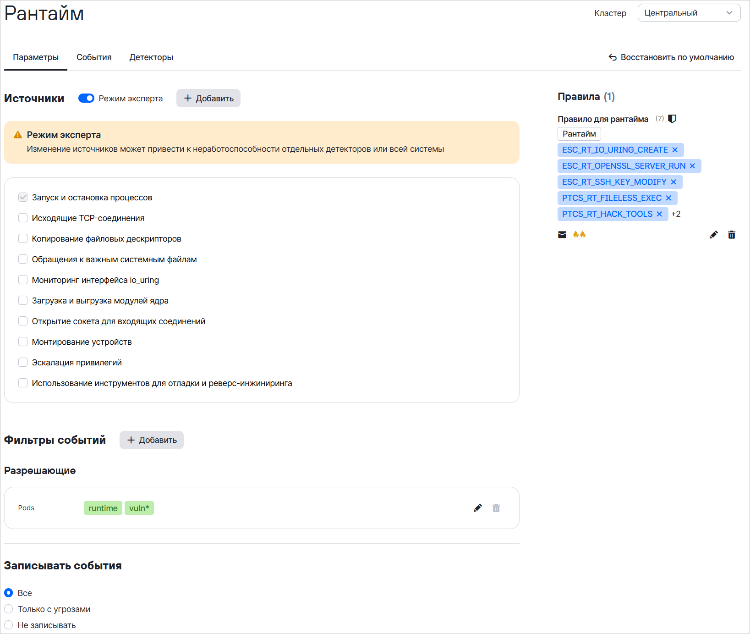Remove the ESC_RT_IO_URING_CREATE tag
Viewport: 750px width, 634px height.
[x=675, y=150]
